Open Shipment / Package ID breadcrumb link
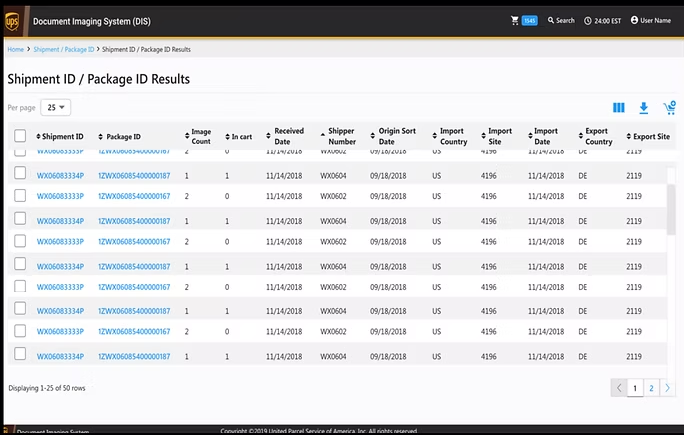The width and height of the screenshot is (684, 435). (64, 49)
